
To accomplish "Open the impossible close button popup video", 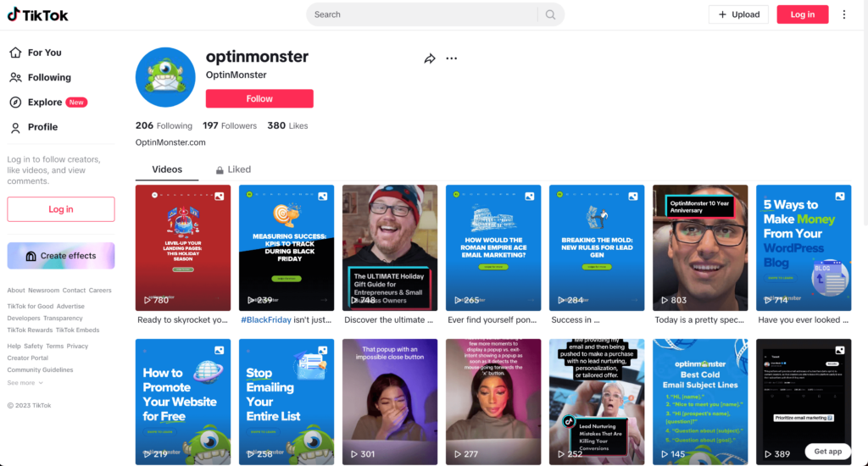I will [x=390, y=402].
